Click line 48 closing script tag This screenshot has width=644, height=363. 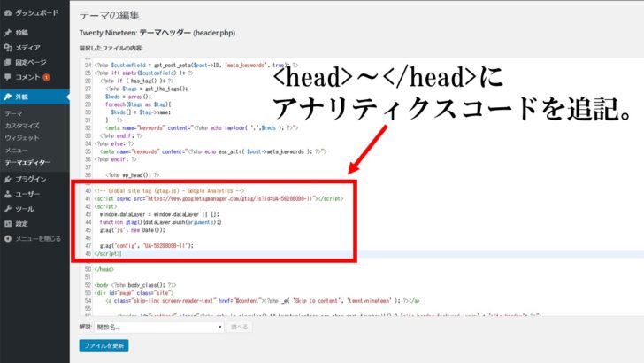(108, 253)
